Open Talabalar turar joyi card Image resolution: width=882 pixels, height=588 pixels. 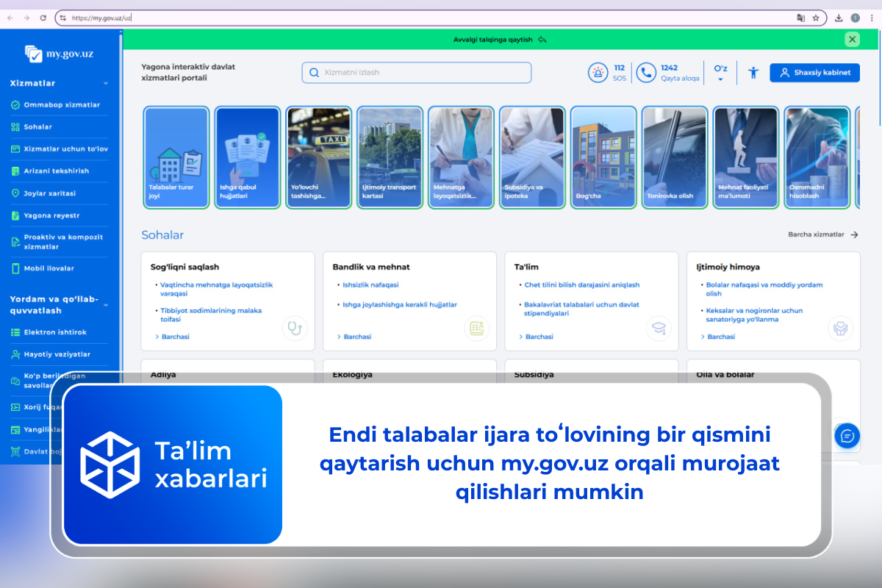[x=176, y=157]
